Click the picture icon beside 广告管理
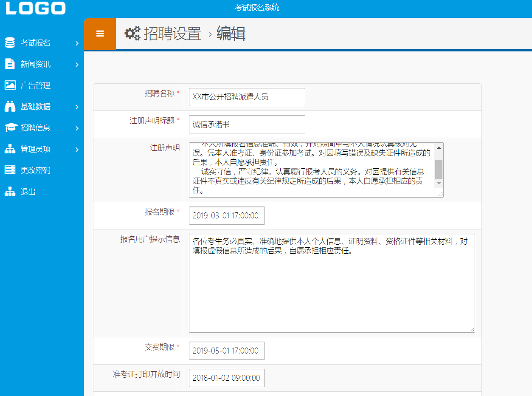Image resolution: width=532 pixels, height=396 pixels. pos(10,85)
